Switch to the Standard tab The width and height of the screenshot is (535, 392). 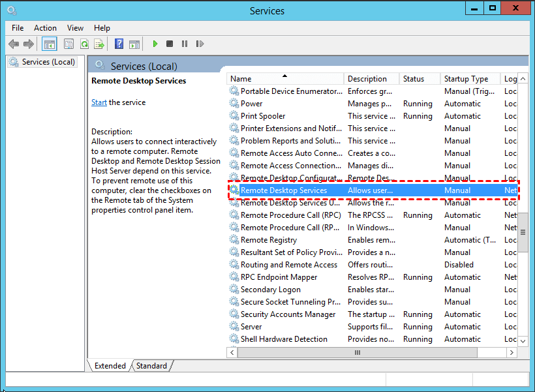(x=151, y=366)
